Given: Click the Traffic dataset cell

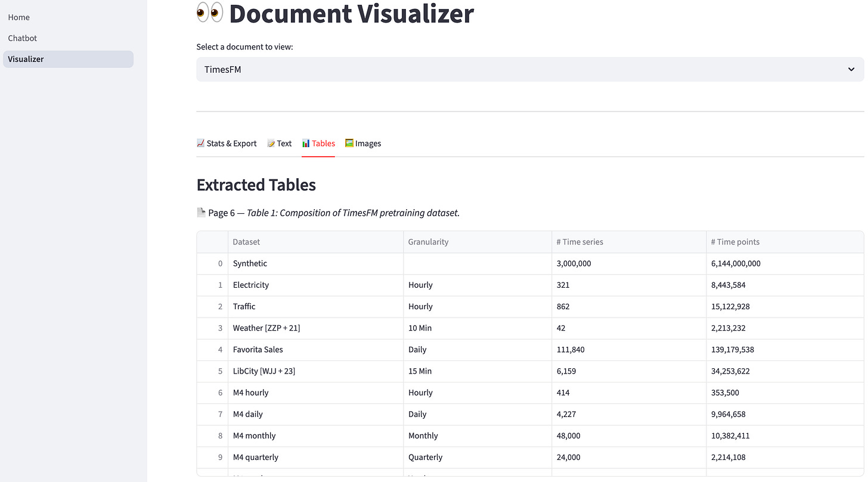Looking at the screenshot, I should coord(315,306).
